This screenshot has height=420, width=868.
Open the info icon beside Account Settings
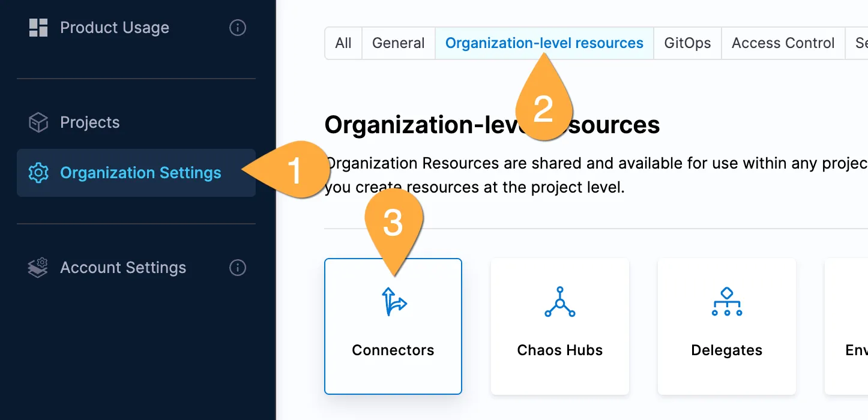pyautogui.click(x=238, y=268)
